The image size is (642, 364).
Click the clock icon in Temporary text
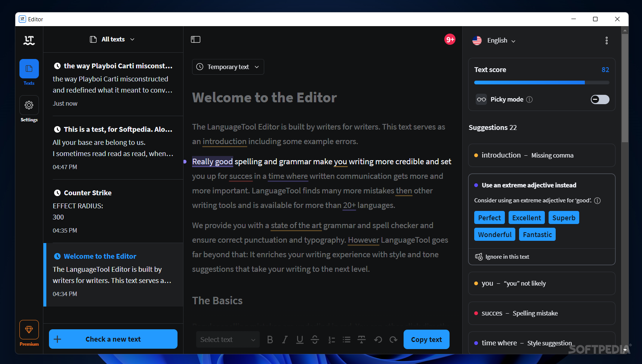point(200,67)
